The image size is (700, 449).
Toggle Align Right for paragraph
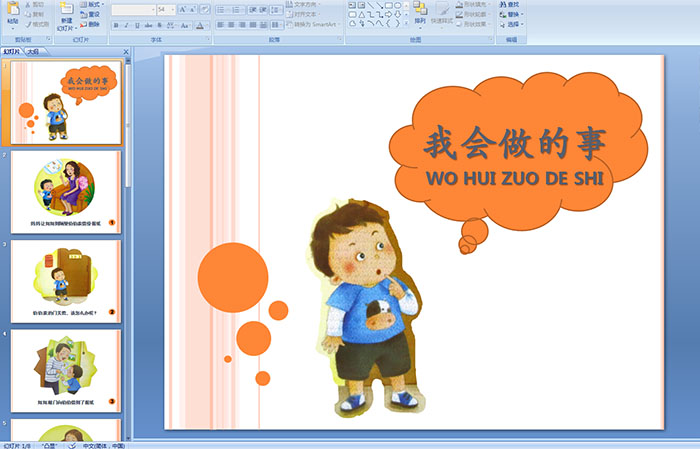pyautogui.click(x=242, y=25)
